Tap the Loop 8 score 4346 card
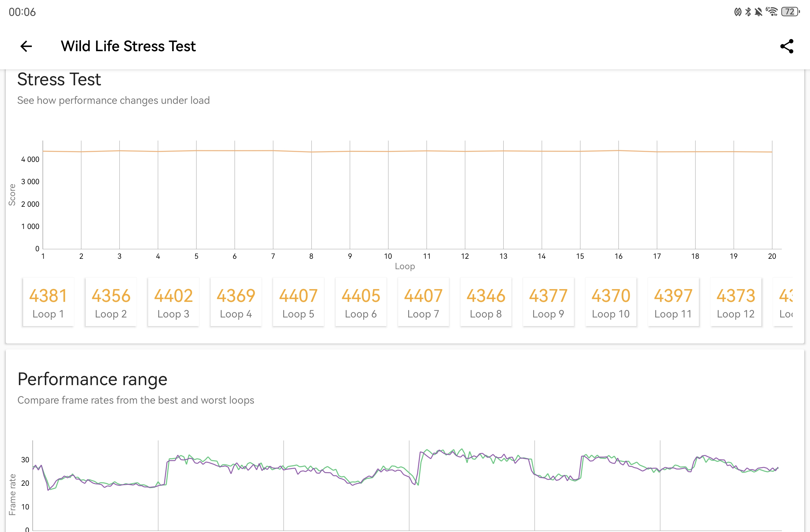 tap(486, 302)
